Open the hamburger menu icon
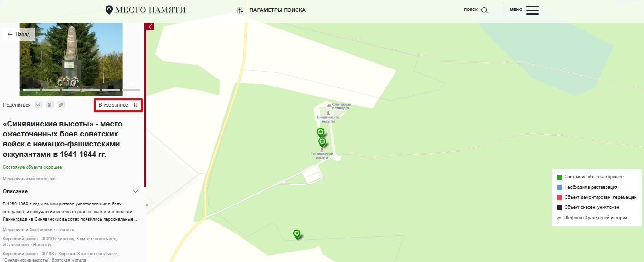Image resolution: width=644 pixels, height=262 pixels. 532,10
